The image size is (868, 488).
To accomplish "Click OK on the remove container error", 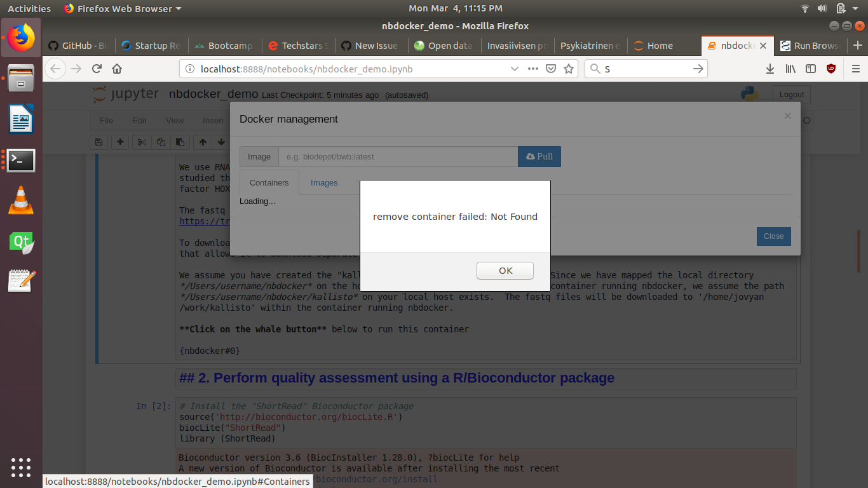I will coord(505,270).
